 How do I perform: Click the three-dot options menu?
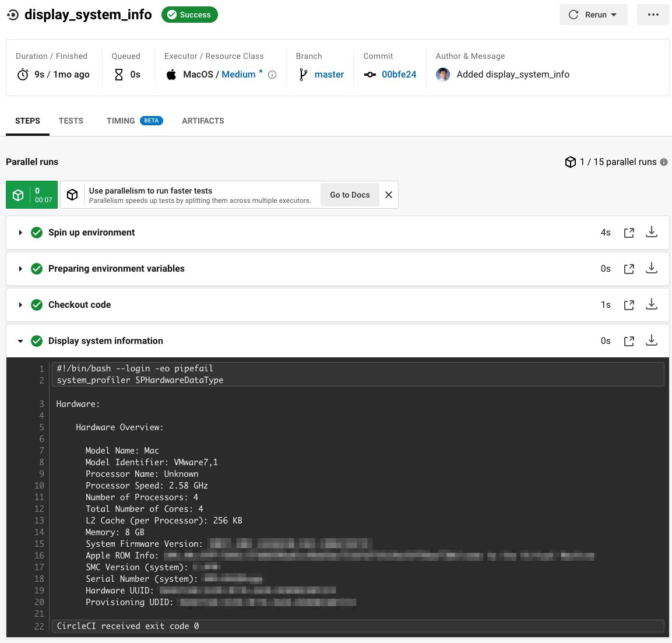pyautogui.click(x=653, y=15)
